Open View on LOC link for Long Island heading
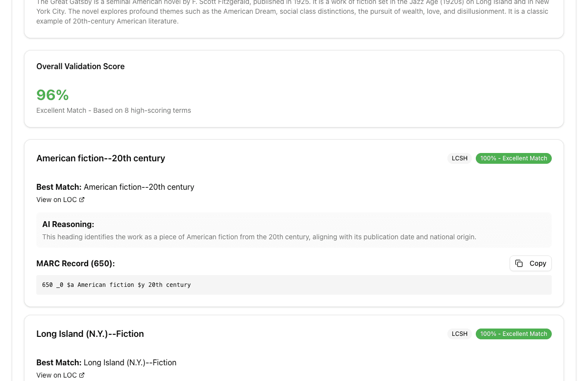Screen dimensions: 588x381 (56, 375)
